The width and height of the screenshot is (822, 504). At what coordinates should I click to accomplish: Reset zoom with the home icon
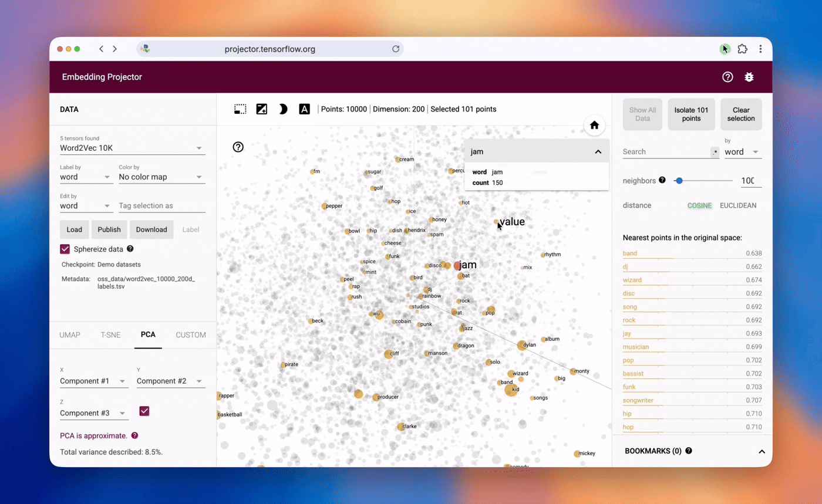(x=594, y=125)
